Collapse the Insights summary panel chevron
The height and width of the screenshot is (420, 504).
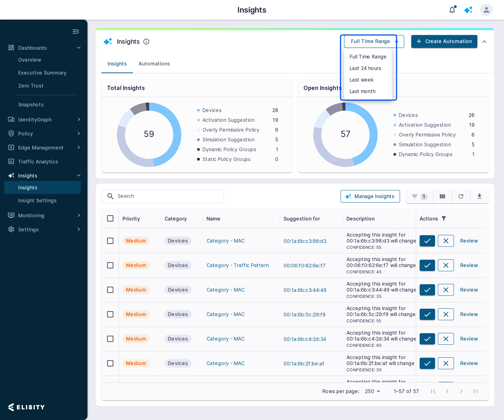[485, 42]
